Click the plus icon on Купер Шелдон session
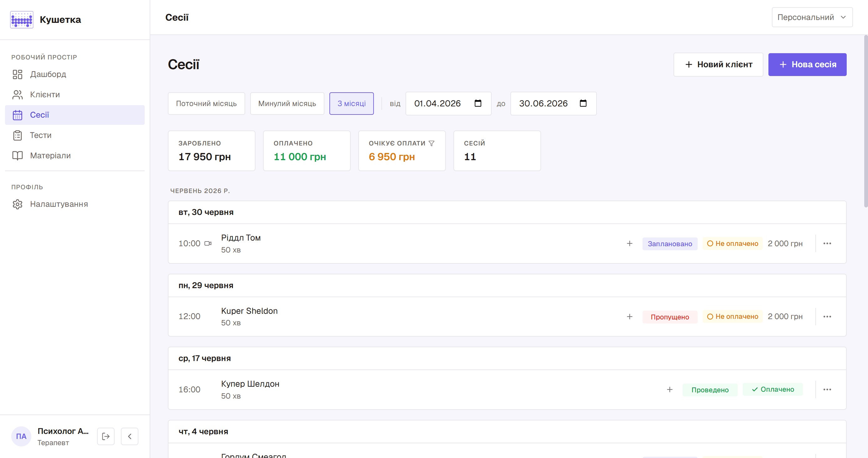Viewport: 868px width, 458px height. pos(670,389)
